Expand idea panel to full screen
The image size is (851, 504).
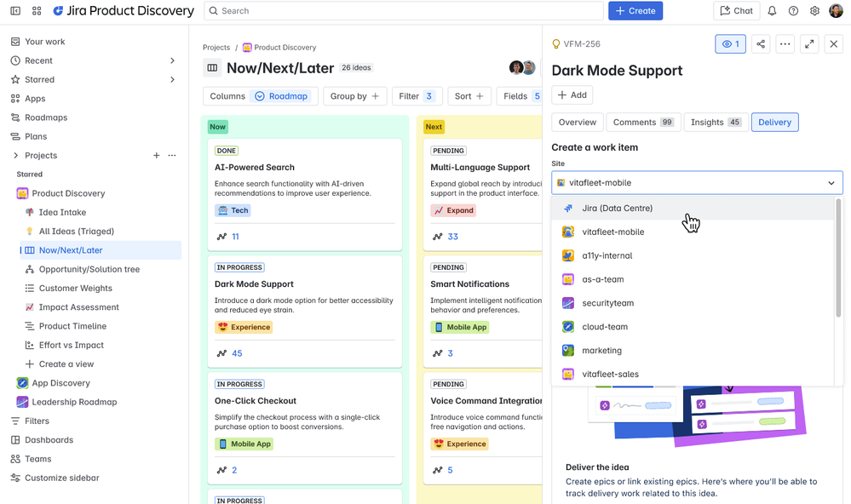[809, 44]
